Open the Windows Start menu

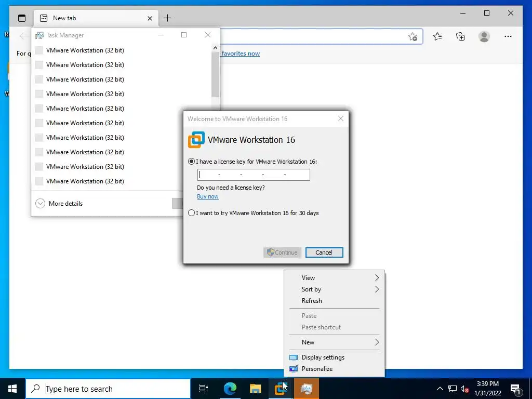(12, 389)
